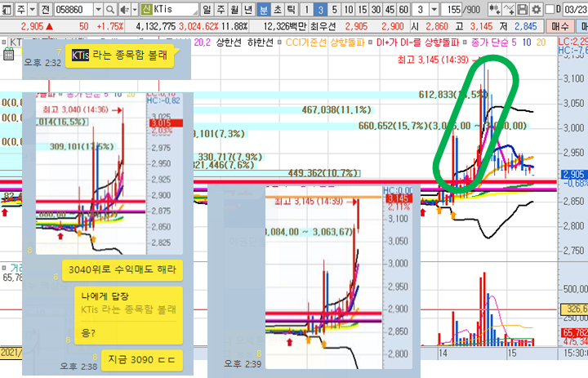Click the 612,833 volume profile label
588x378 pixels.
[453, 95]
